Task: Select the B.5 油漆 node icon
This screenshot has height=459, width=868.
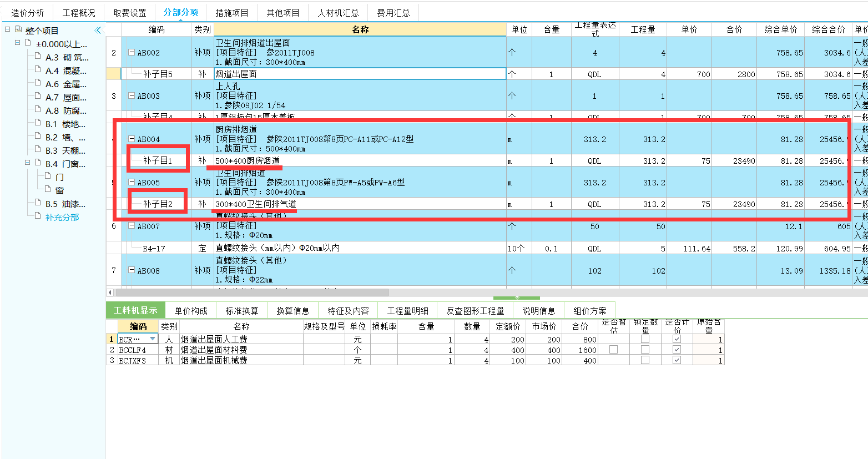Action: [x=38, y=203]
